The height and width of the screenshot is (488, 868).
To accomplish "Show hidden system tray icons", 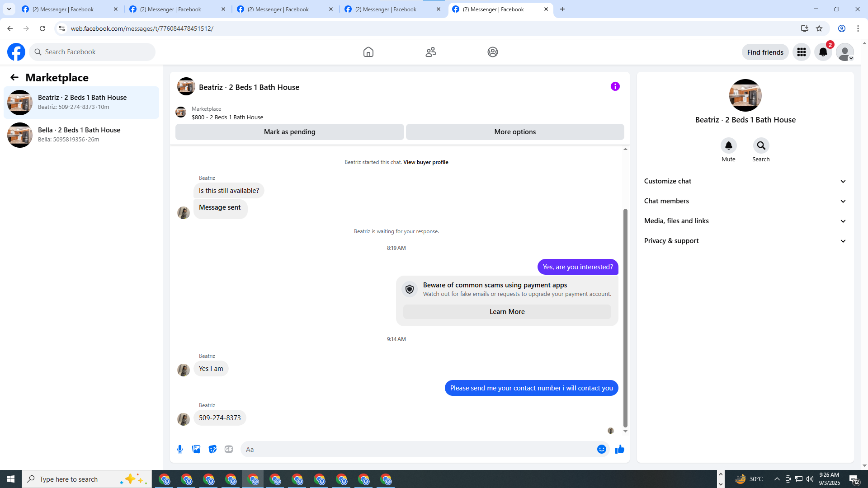I will pyautogui.click(x=777, y=479).
